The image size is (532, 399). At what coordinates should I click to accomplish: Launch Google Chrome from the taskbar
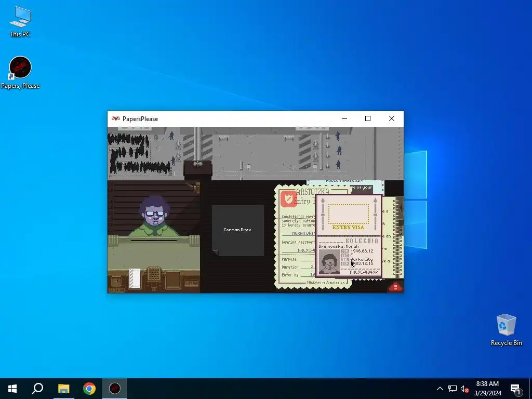click(x=89, y=389)
